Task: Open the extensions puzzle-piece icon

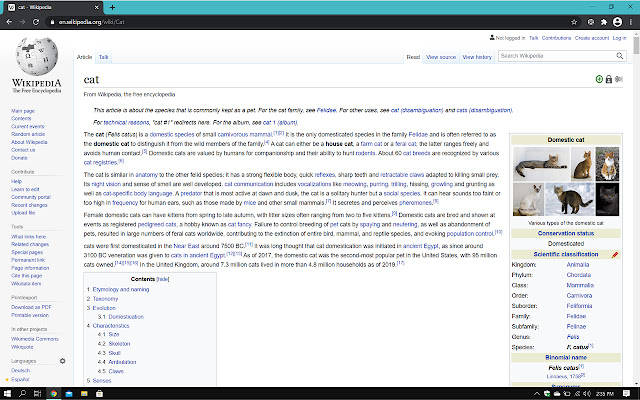Action: (604, 22)
